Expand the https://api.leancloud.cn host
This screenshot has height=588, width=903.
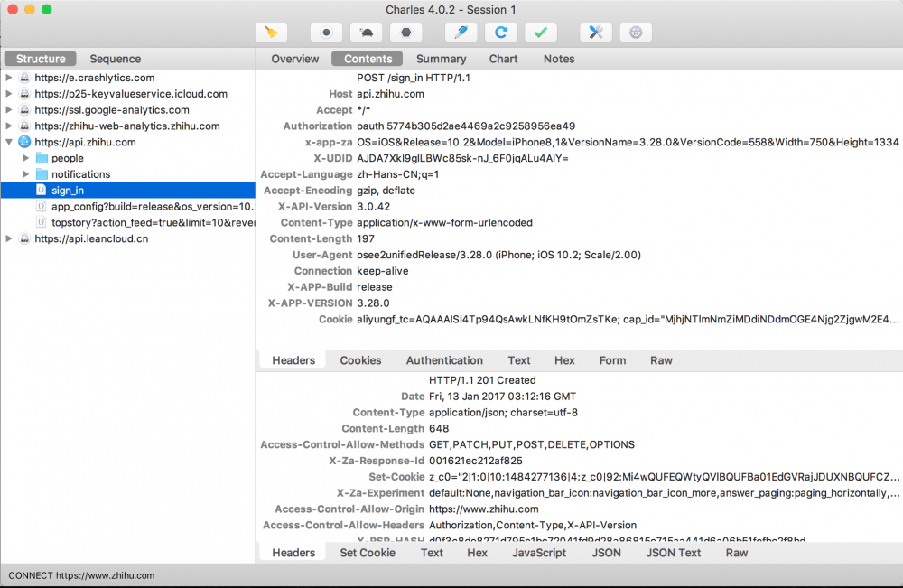tap(9, 239)
